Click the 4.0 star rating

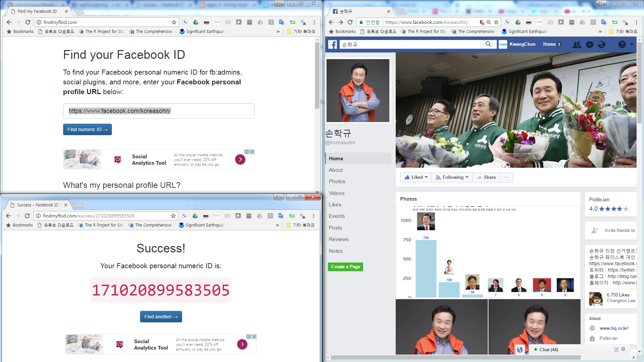pyautogui.click(x=609, y=209)
